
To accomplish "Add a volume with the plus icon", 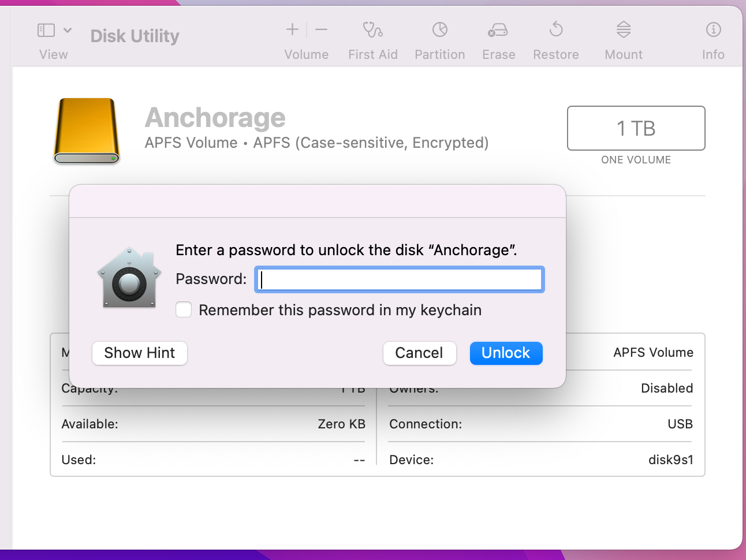I will [x=293, y=29].
